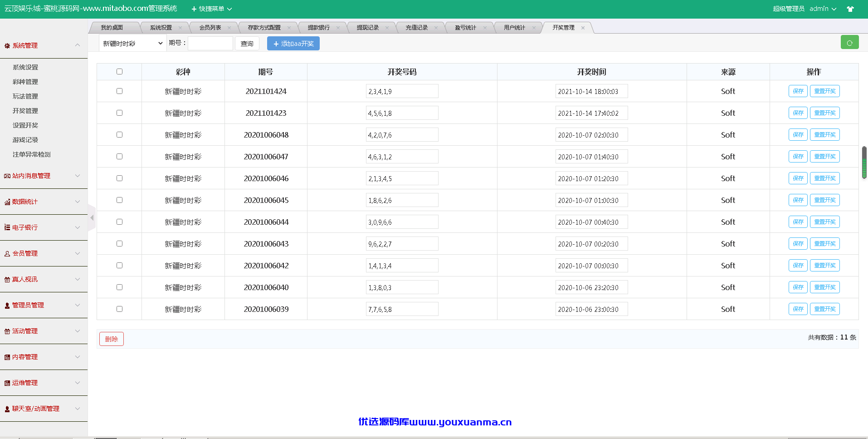The height and width of the screenshot is (439, 868).
Task: Click the vertical scrollbar thumb at right
Action: [864, 162]
